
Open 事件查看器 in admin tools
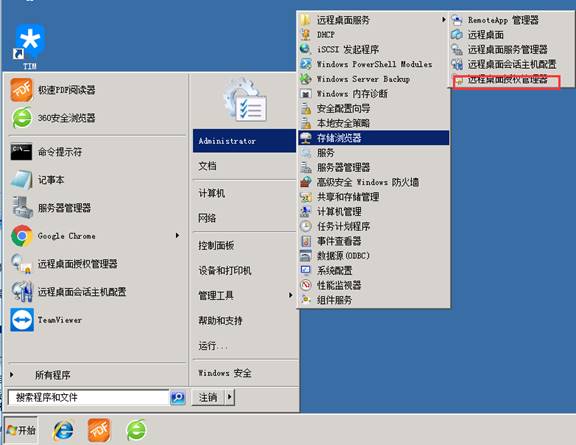(x=374, y=241)
